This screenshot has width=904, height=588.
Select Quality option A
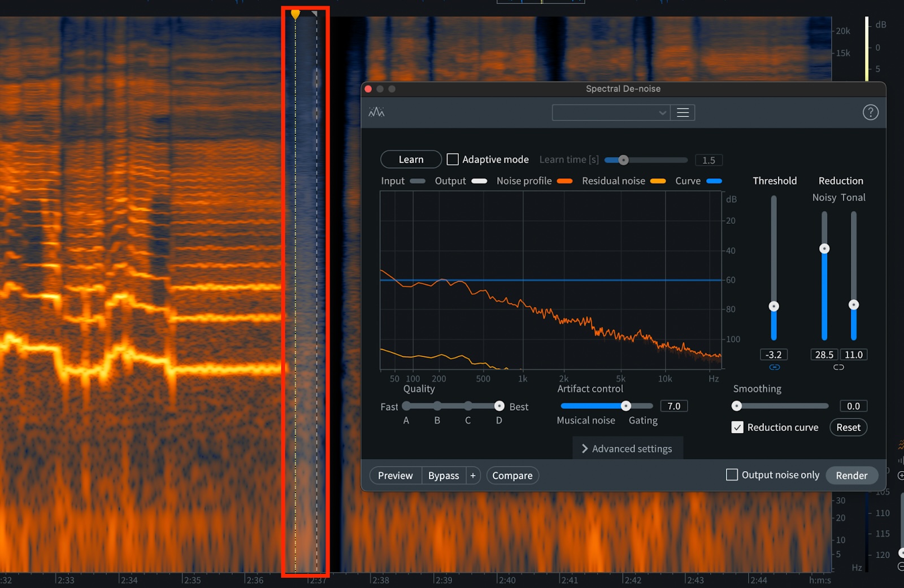click(406, 406)
